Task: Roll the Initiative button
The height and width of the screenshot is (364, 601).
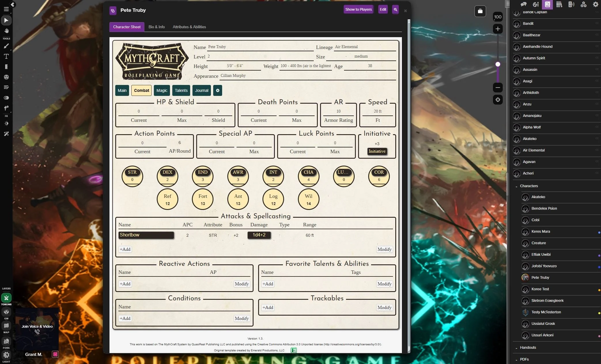Action: click(377, 151)
